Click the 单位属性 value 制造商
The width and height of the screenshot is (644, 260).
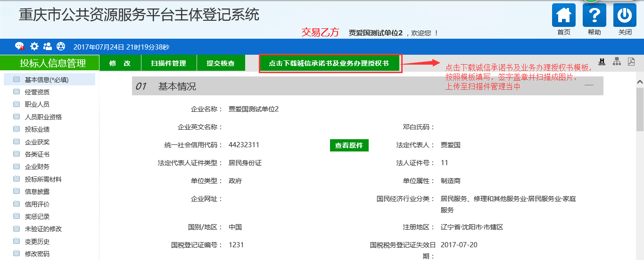tap(450, 181)
